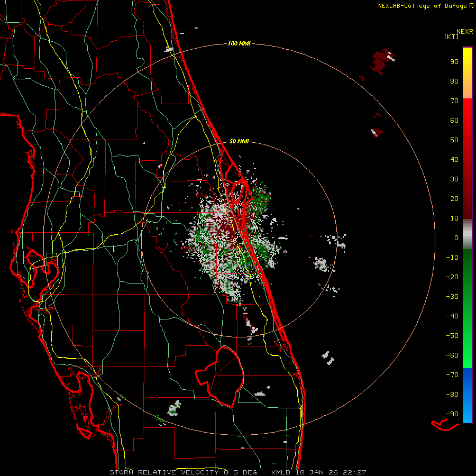Click the gray zero-velocity band of color bar
476x476 pixels.
pos(467,234)
